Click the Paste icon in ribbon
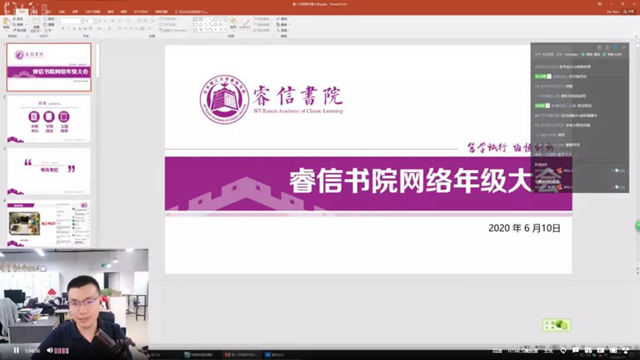The width and height of the screenshot is (640, 360). point(6,23)
